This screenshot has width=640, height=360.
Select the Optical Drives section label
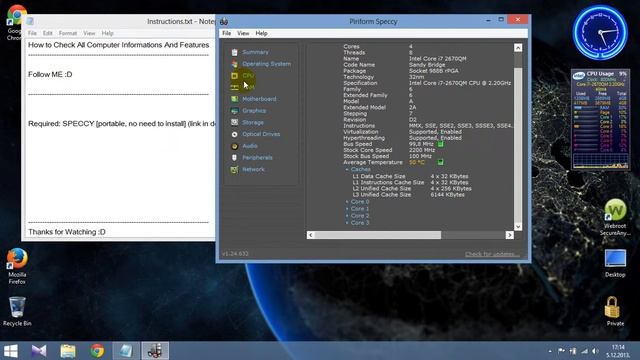tap(261, 134)
